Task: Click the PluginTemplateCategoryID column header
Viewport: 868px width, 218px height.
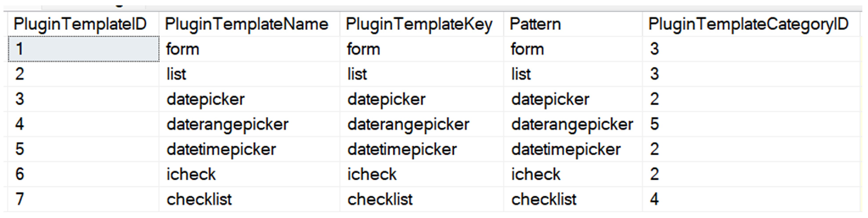Action: [748, 24]
